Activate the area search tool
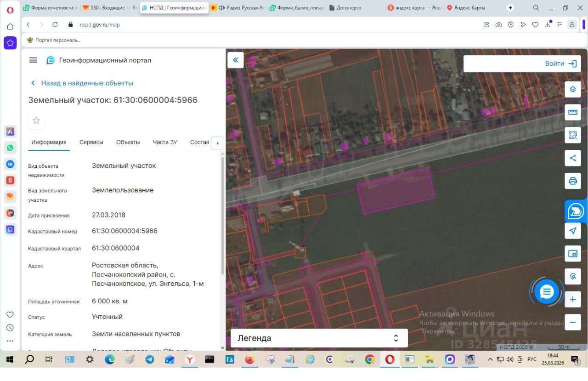Image resolution: width=588 pixels, height=381 pixels. pos(572,135)
